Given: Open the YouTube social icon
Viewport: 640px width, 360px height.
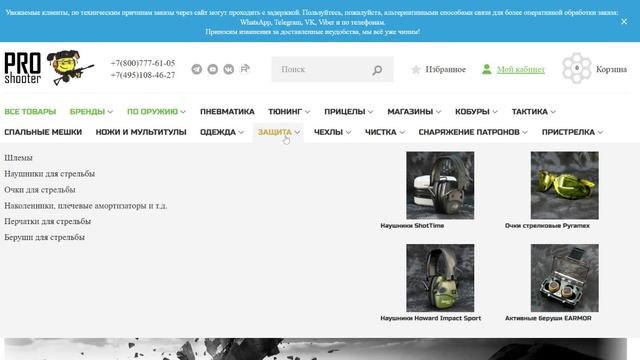Looking at the screenshot, I should (x=213, y=69).
